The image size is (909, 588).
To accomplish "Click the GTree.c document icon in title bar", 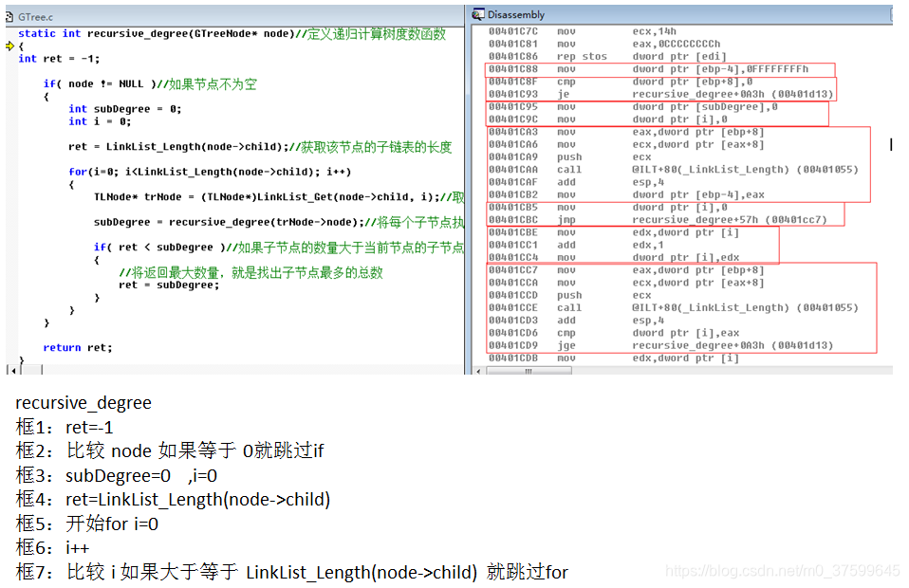I will click(9, 17).
